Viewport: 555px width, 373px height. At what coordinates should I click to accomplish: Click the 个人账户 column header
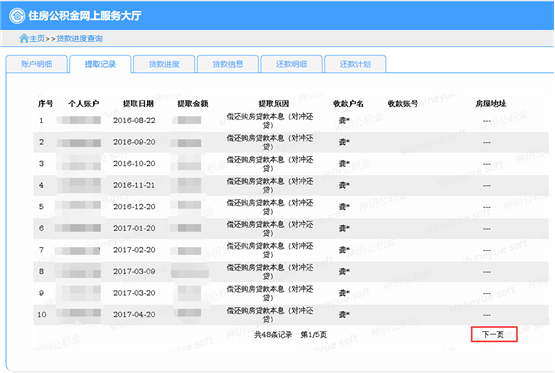coord(84,104)
